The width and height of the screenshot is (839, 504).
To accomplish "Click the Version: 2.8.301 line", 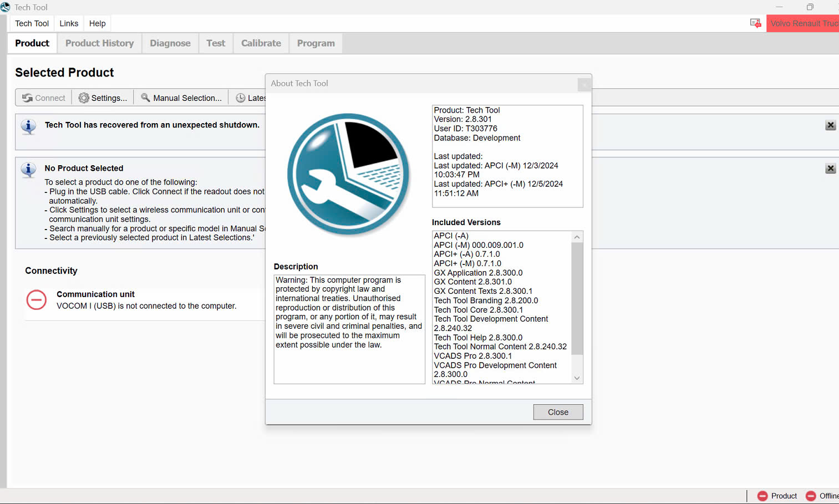I will click(462, 119).
